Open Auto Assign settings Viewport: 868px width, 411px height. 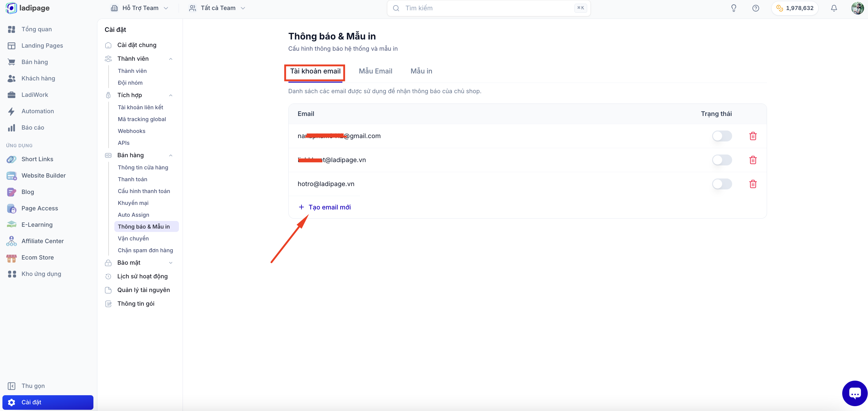[133, 215]
